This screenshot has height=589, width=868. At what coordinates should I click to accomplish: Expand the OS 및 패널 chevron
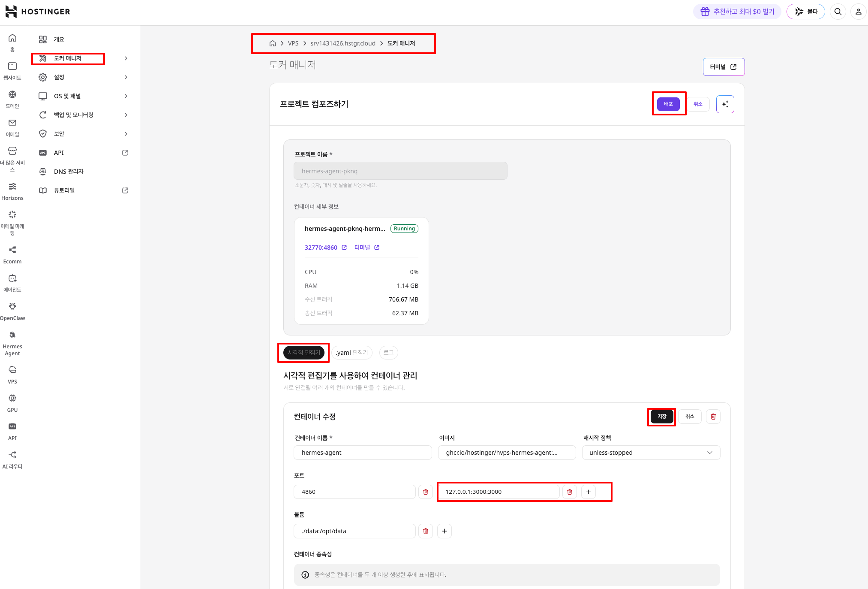pos(126,96)
